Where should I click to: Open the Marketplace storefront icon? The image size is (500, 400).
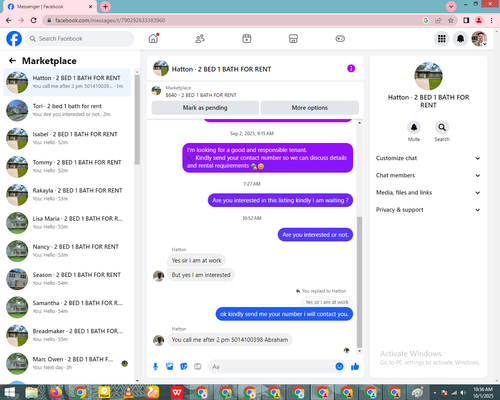coord(293,39)
